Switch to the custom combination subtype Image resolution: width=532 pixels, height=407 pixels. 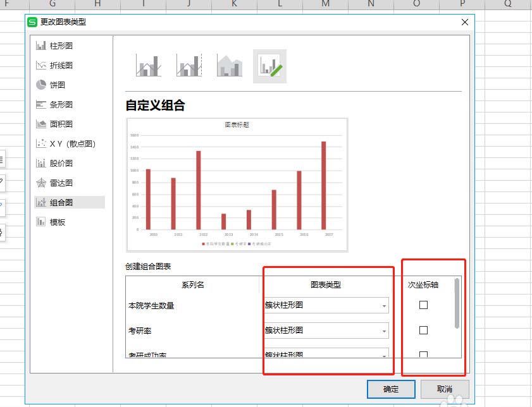(x=269, y=66)
